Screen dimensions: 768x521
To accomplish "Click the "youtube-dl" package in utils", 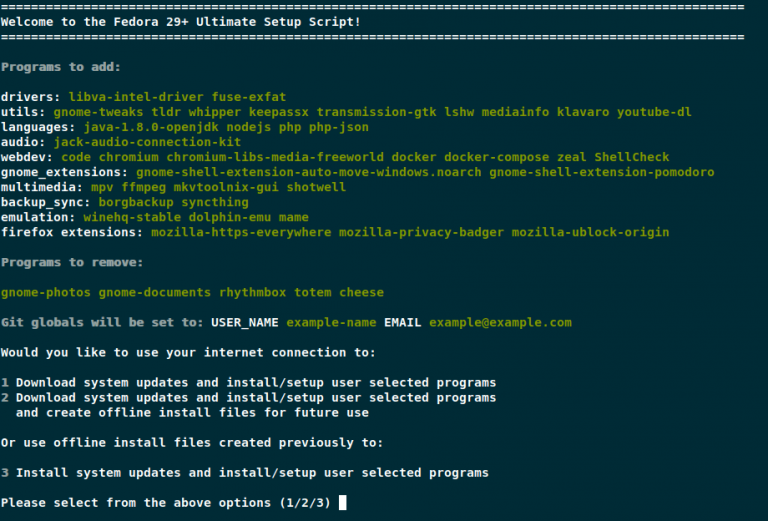I will click(x=653, y=112).
